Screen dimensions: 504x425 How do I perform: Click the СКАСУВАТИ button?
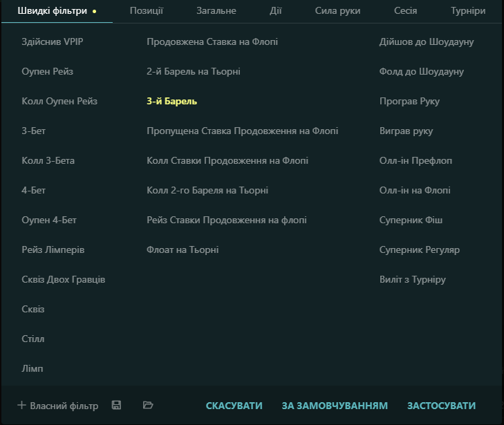[x=234, y=406]
